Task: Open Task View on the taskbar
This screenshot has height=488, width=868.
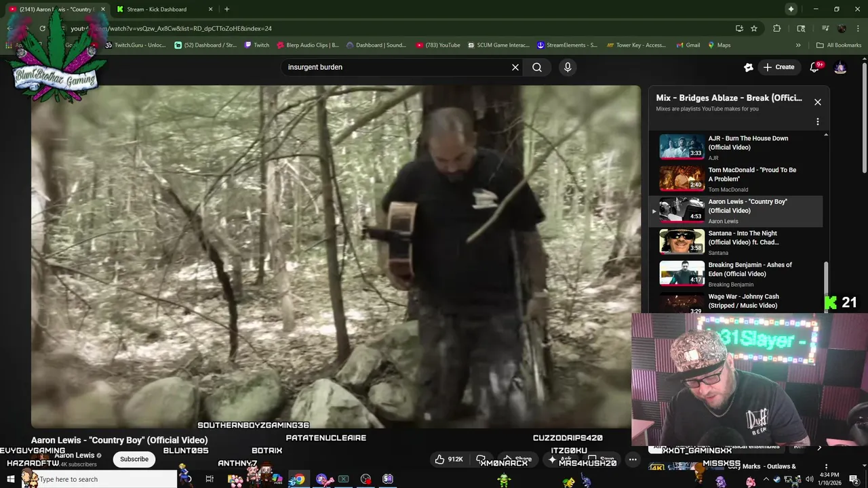Action: [x=210, y=479]
